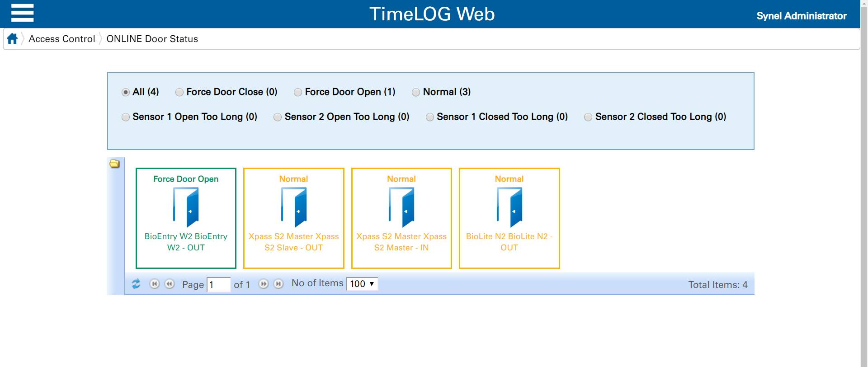Select the Force Door Open filter

click(298, 92)
